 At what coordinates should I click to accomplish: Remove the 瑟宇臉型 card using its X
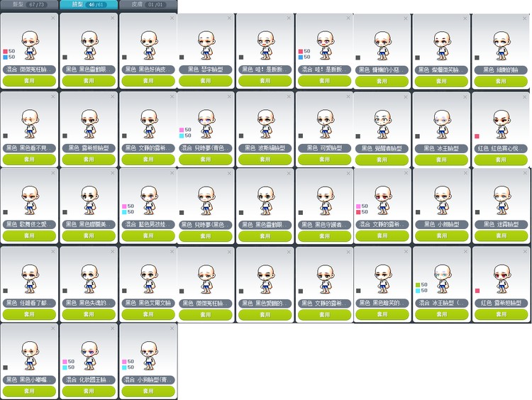230,18
